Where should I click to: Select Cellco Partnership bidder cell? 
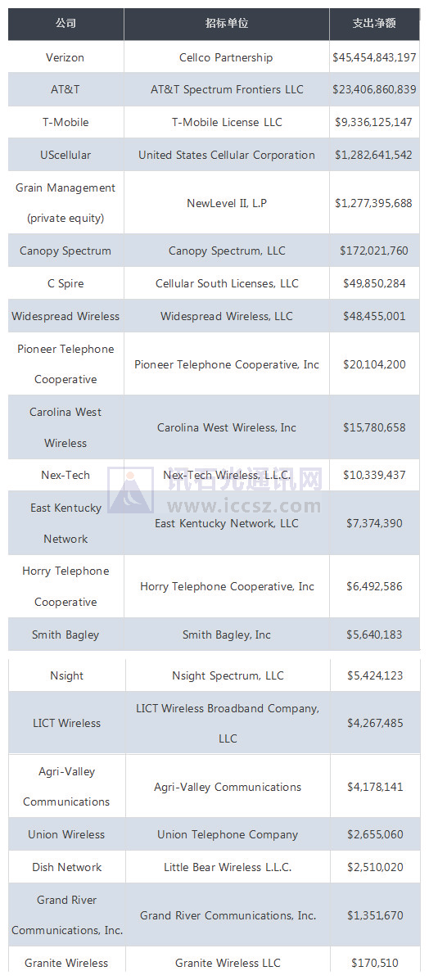coord(227,57)
